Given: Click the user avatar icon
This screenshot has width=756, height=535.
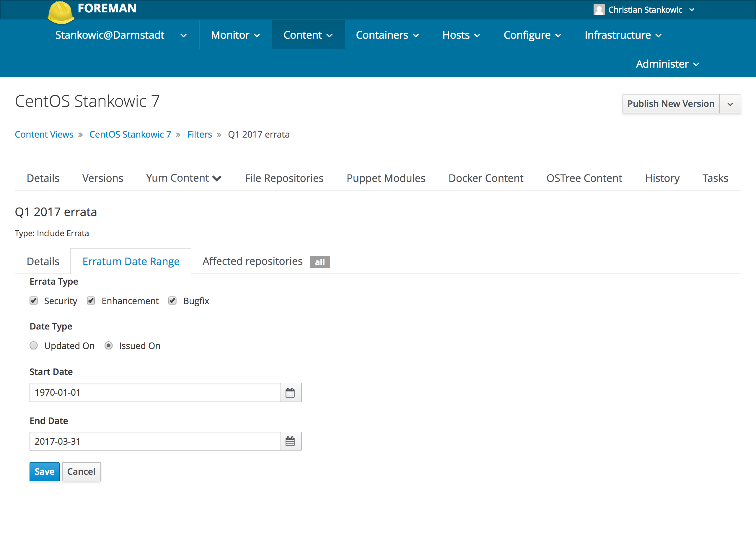Looking at the screenshot, I should click(x=599, y=10).
